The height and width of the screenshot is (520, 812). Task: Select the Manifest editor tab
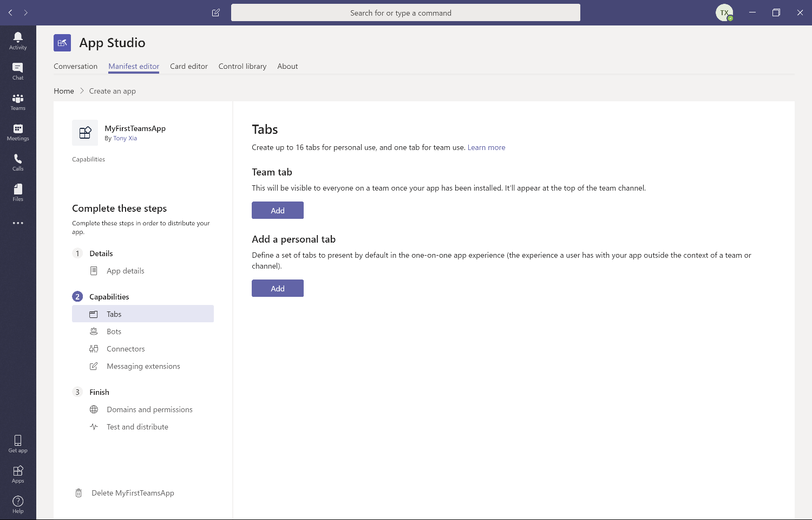(x=134, y=66)
